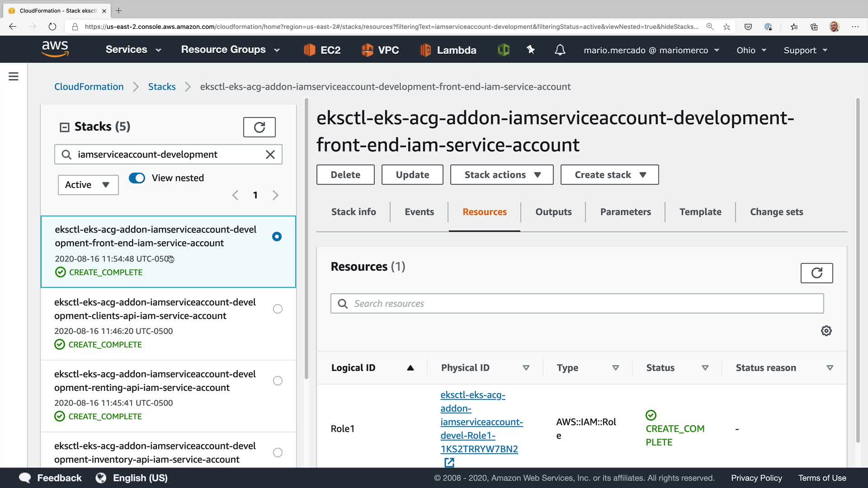Viewport: 868px width, 488px height.
Task: Refresh the Resources table
Action: tap(816, 273)
